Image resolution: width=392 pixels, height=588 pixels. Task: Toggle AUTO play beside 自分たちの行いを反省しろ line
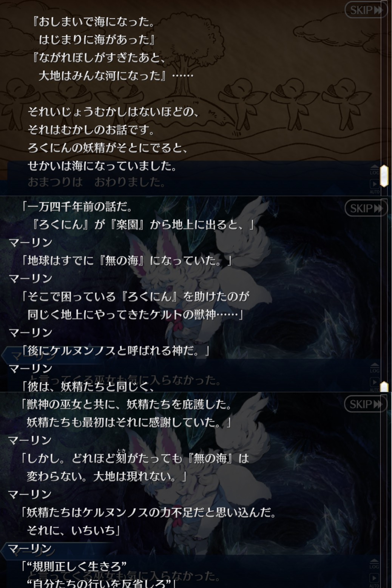tap(374, 580)
